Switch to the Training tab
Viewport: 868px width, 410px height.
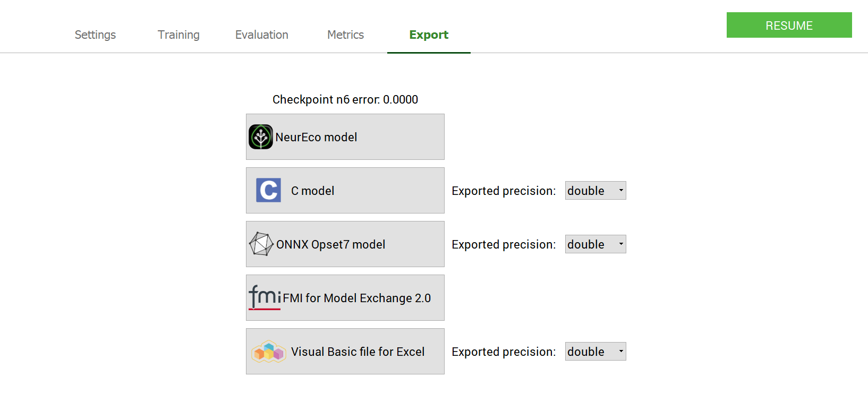[178, 35]
